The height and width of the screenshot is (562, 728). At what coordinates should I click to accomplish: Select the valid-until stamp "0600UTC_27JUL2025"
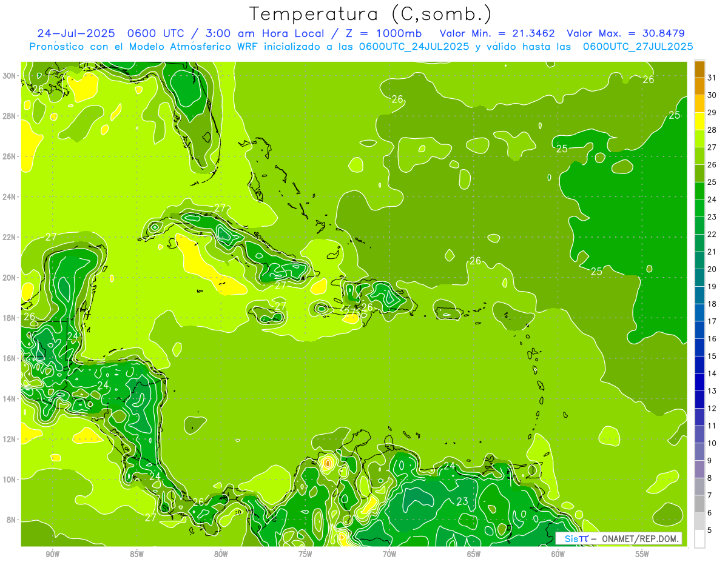coord(638,47)
